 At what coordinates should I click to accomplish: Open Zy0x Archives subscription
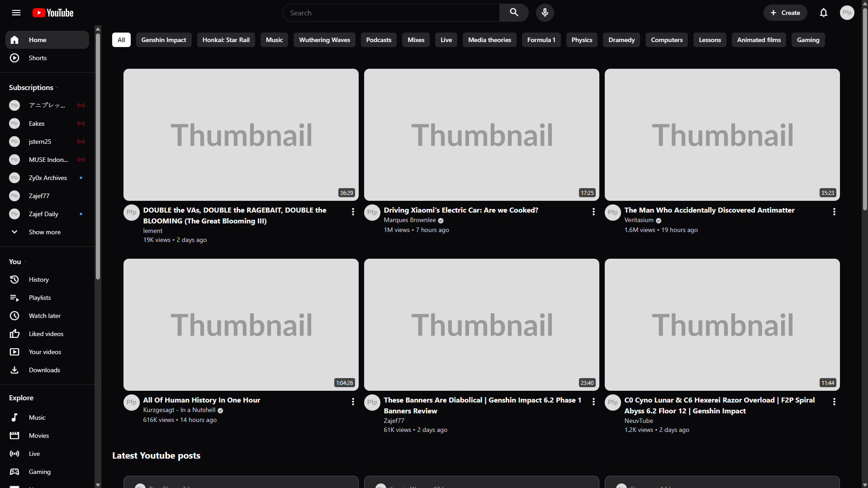[47, 178]
